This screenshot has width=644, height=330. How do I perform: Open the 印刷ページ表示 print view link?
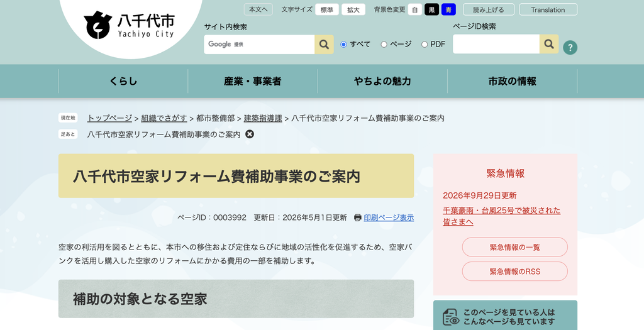(x=389, y=217)
